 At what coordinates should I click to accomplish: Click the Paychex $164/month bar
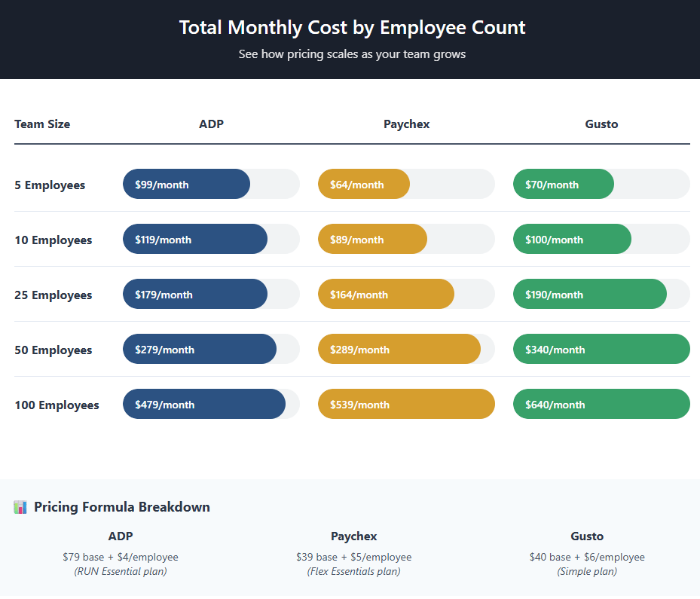[386, 294]
